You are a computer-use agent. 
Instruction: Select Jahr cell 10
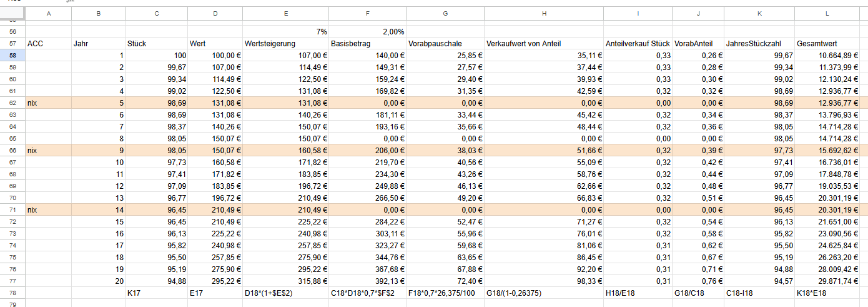(x=98, y=163)
